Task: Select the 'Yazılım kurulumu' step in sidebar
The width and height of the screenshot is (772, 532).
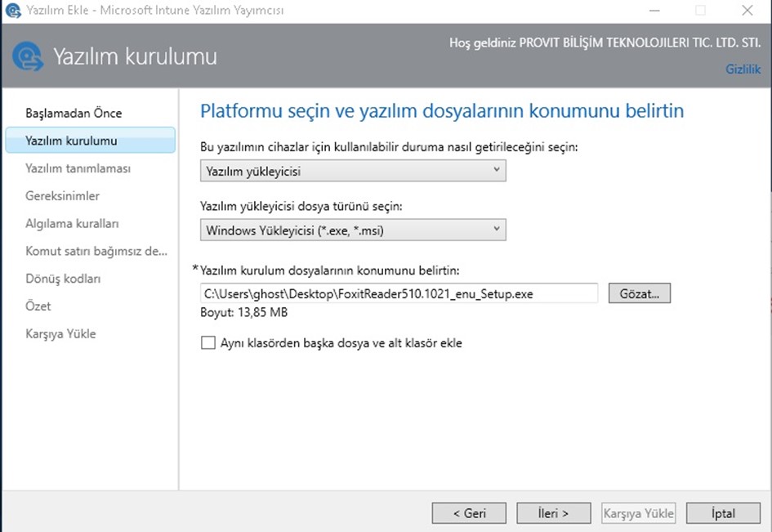Action: pyautogui.click(x=90, y=141)
